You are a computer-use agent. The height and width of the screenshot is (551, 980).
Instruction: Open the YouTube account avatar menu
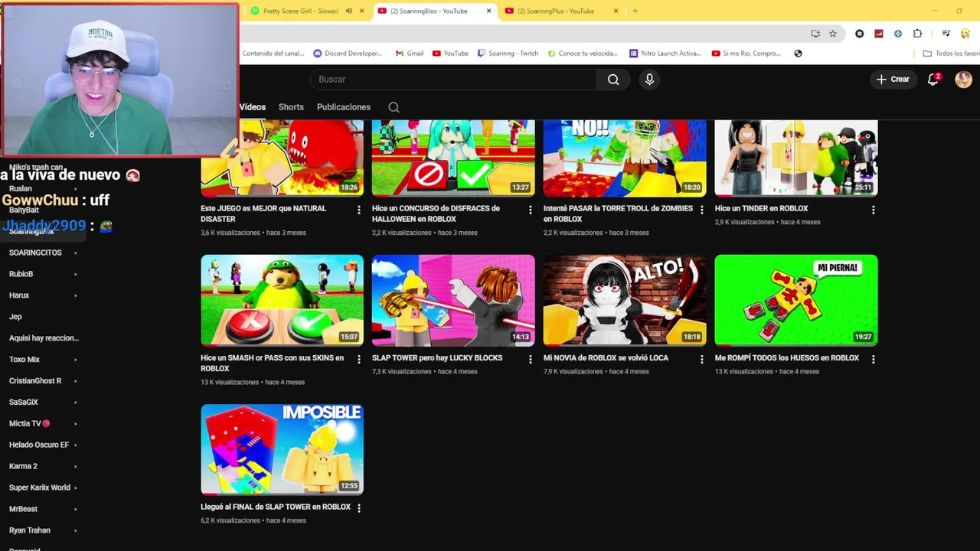point(963,79)
